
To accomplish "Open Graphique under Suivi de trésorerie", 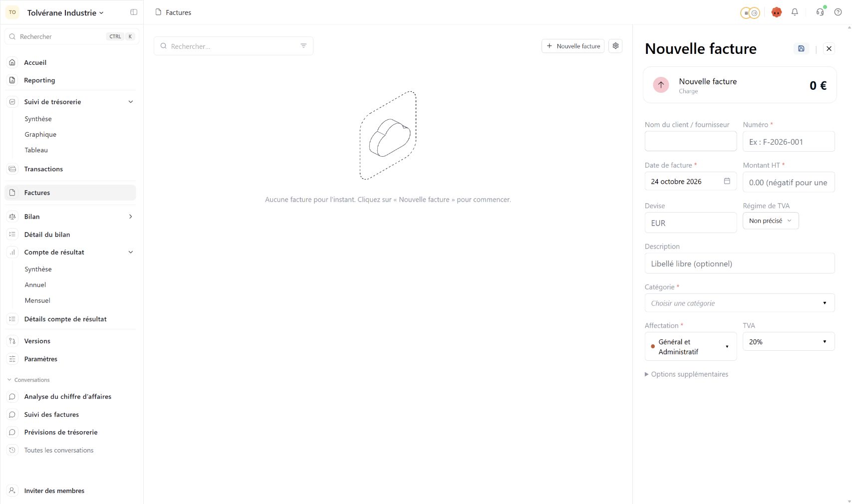I will [x=40, y=135].
